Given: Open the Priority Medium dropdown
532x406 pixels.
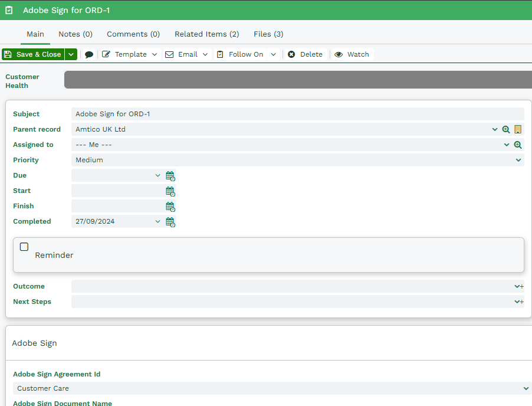Looking at the screenshot, I should [297, 160].
